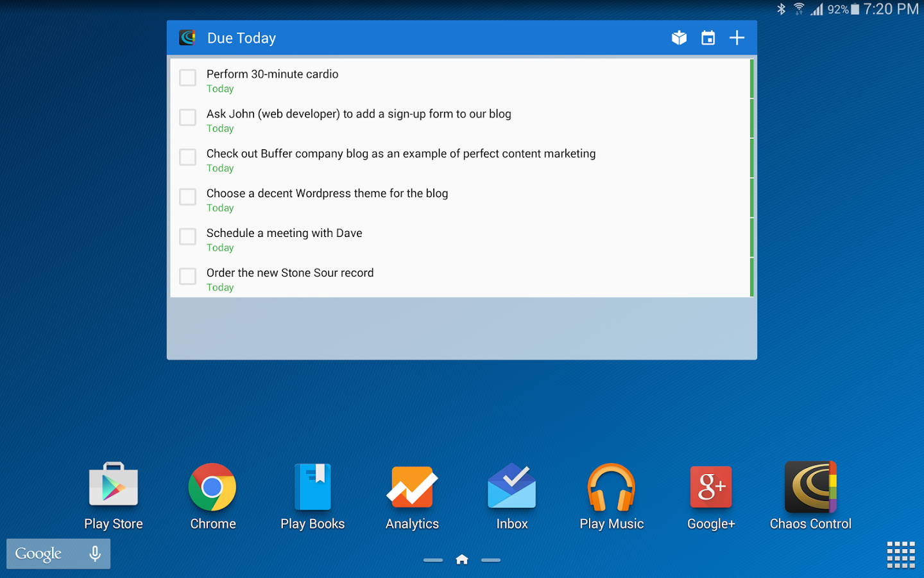Switch to the left home screen page

[433, 560]
